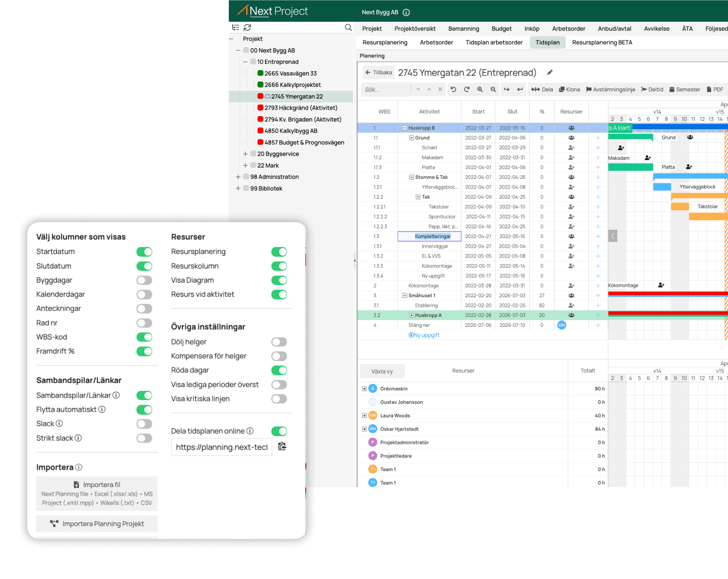Click the undo arrow in Tidsplan toolbar
728x579 pixels.
coord(453,90)
